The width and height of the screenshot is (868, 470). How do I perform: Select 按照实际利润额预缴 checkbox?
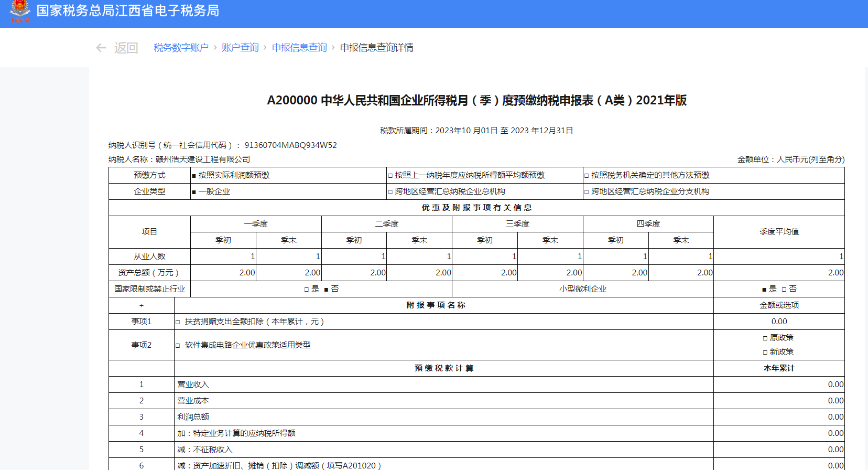click(194, 176)
